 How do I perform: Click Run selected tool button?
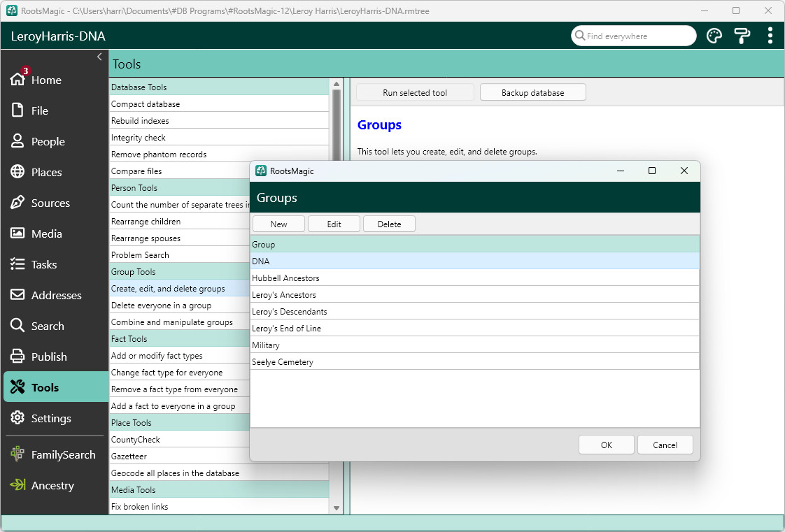[x=415, y=92]
